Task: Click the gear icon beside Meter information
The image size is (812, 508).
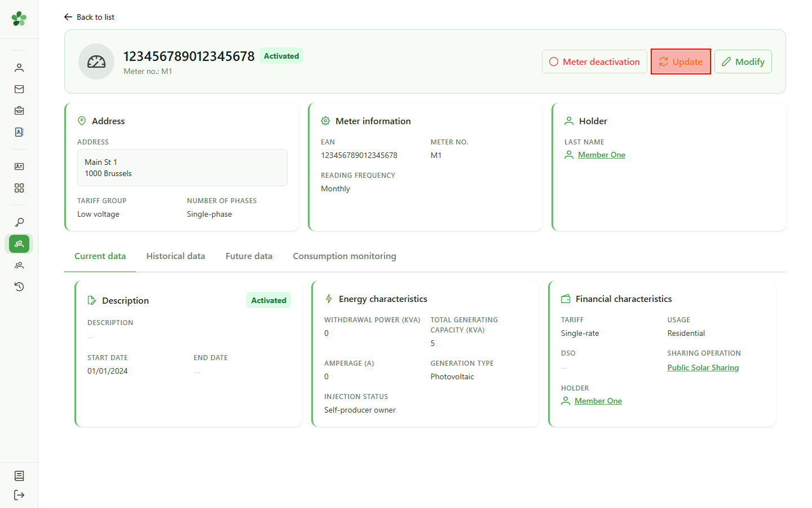Action: pyautogui.click(x=325, y=121)
